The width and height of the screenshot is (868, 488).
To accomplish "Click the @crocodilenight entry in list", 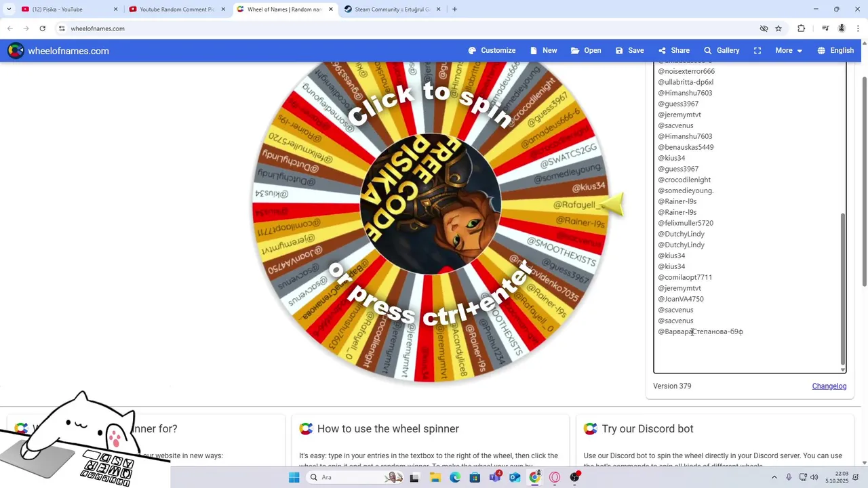I will 684,180.
